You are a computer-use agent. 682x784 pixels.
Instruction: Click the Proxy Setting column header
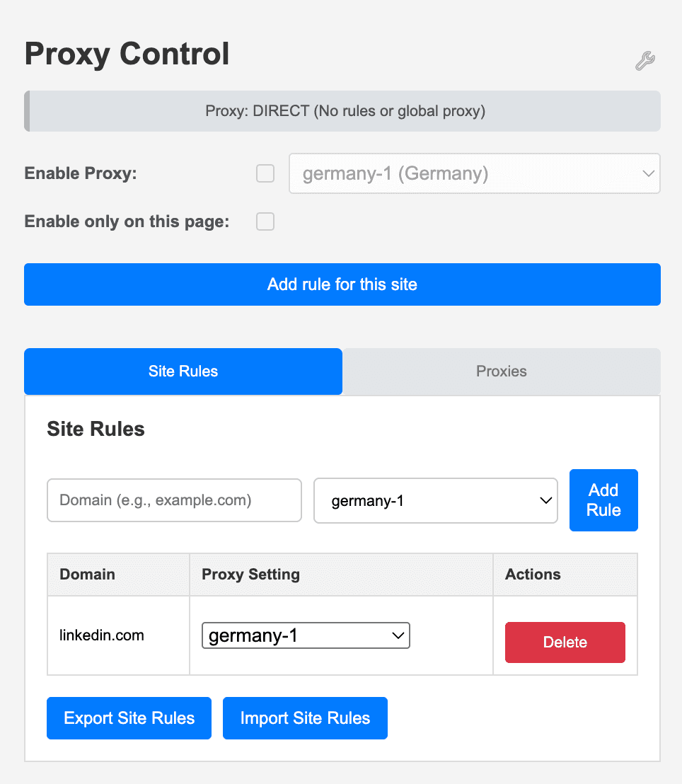(251, 574)
